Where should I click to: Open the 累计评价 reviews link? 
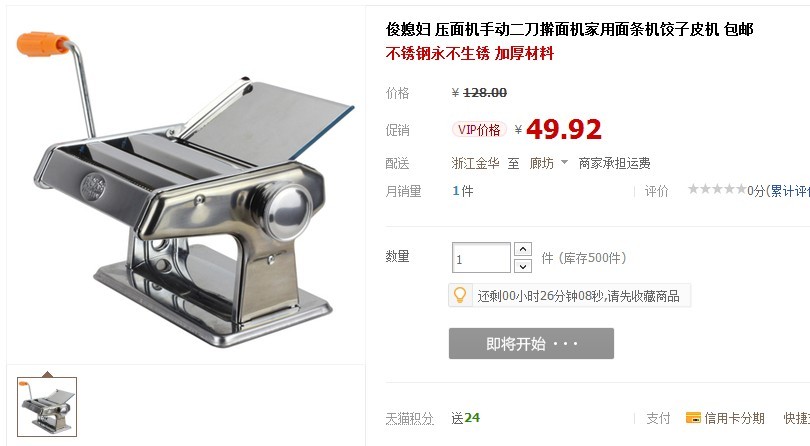[789, 191]
